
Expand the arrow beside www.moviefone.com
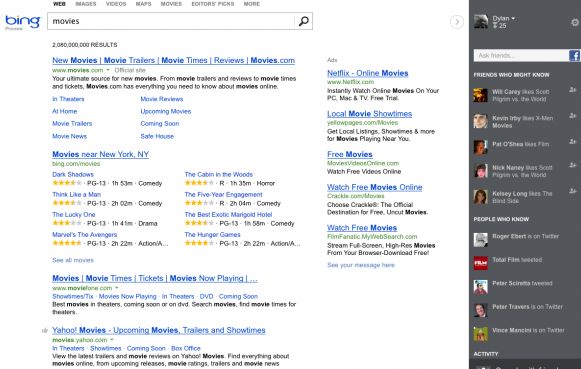click(117, 288)
